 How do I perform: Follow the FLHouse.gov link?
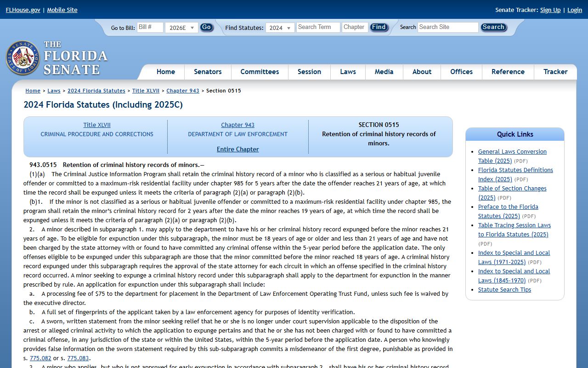pyautogui.click(x=23, y=10)
